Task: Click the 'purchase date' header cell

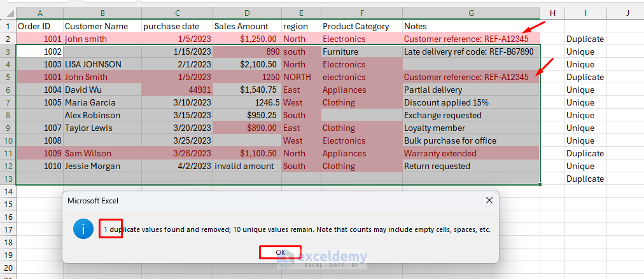Action: 177,26
